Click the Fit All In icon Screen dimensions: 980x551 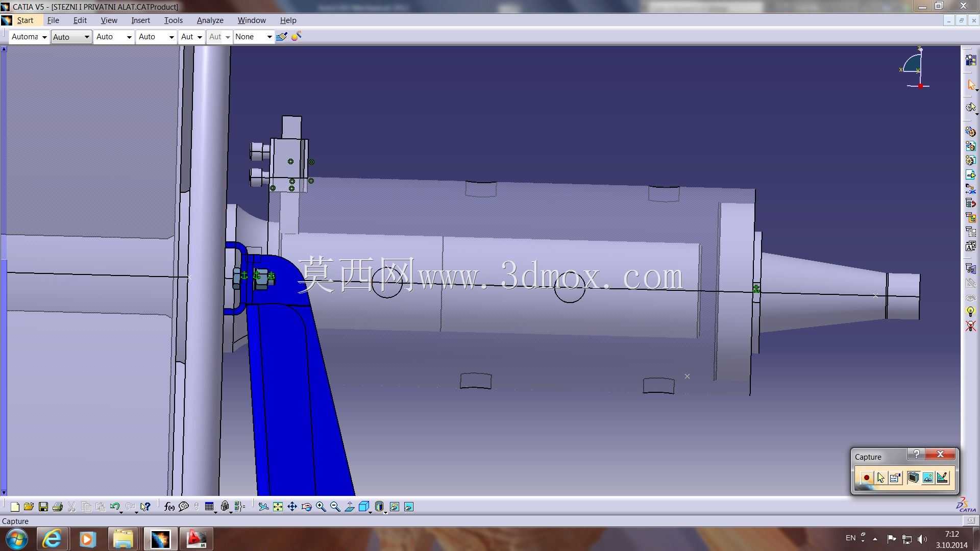(278, 507)
